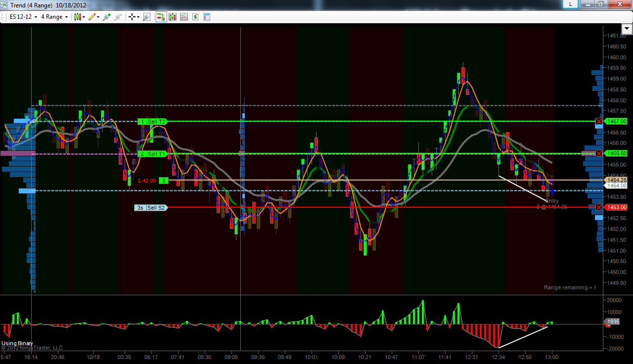This screenshot has height=364, width=633.
Task: Click the zoom-frame magnifier icon
Action: (146, 17)
